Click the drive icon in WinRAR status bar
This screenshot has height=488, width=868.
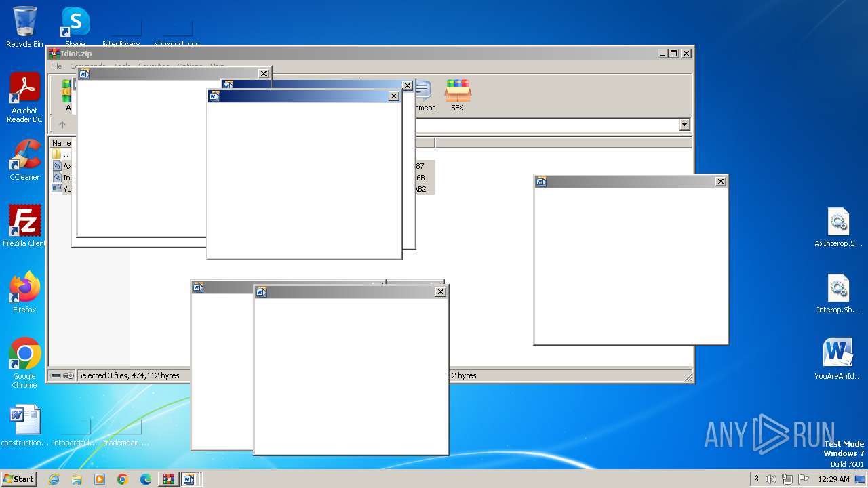pyautogui.click(x=56, y=375)
